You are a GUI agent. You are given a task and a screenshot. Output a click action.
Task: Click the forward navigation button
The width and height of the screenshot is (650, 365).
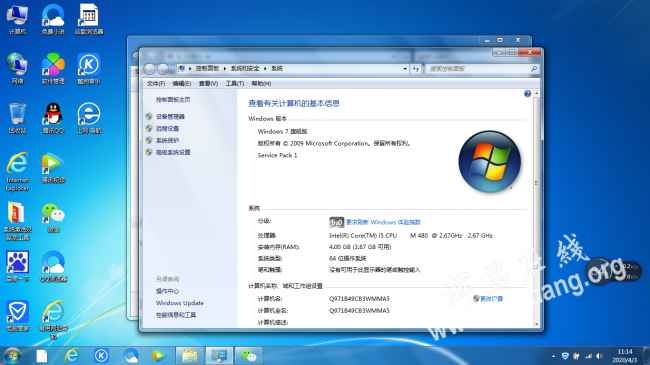tap(163, 69)
